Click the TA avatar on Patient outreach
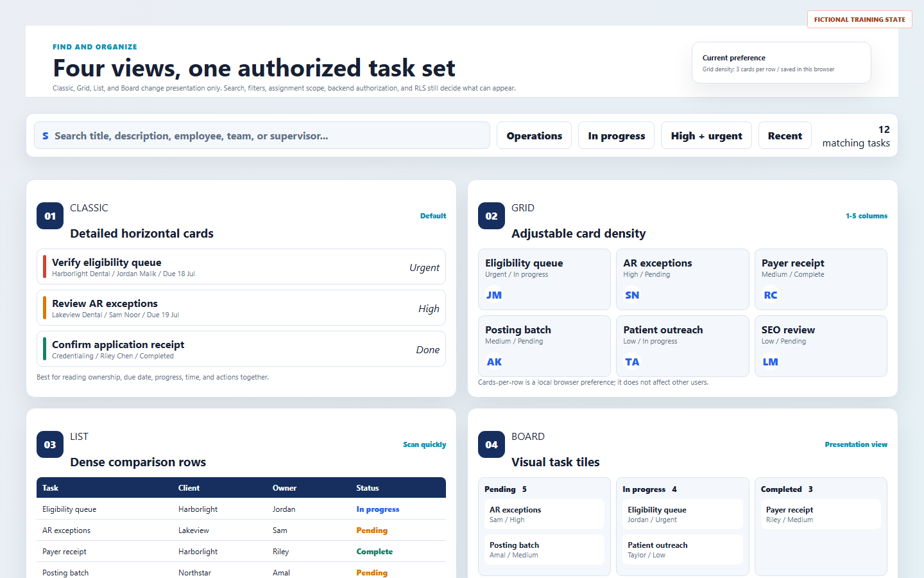This screenshot has height=578, width=924. (x=632, y=362)
